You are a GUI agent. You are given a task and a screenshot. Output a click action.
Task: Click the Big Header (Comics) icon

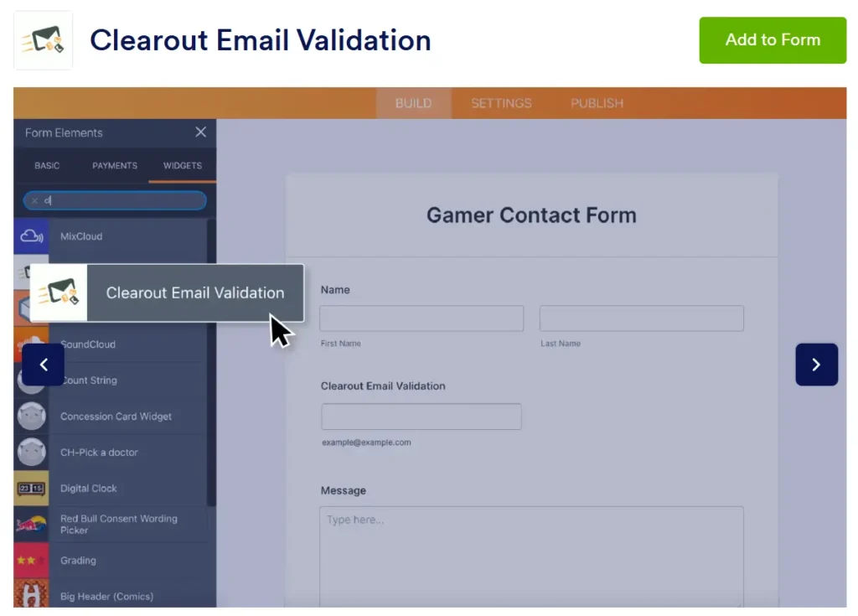tap(31, 593)
